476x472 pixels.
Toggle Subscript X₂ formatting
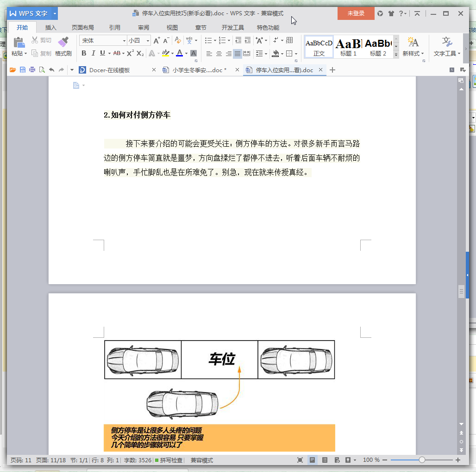click(x=140, y=53)
